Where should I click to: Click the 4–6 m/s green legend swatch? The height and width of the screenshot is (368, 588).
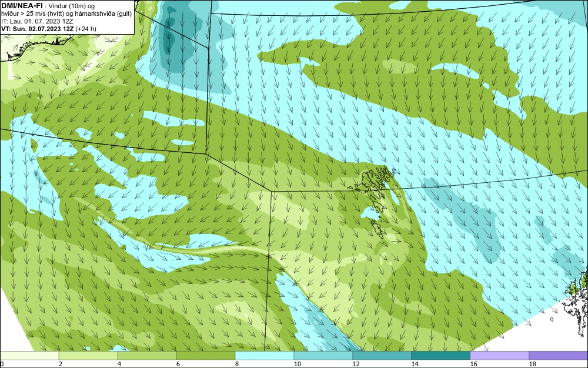click(147, 355)
